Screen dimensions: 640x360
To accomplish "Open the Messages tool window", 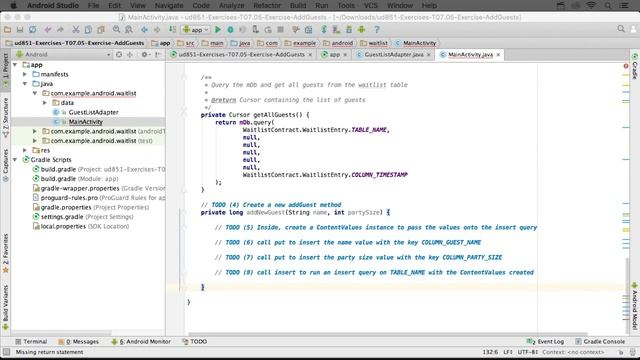I will [78, 342].
